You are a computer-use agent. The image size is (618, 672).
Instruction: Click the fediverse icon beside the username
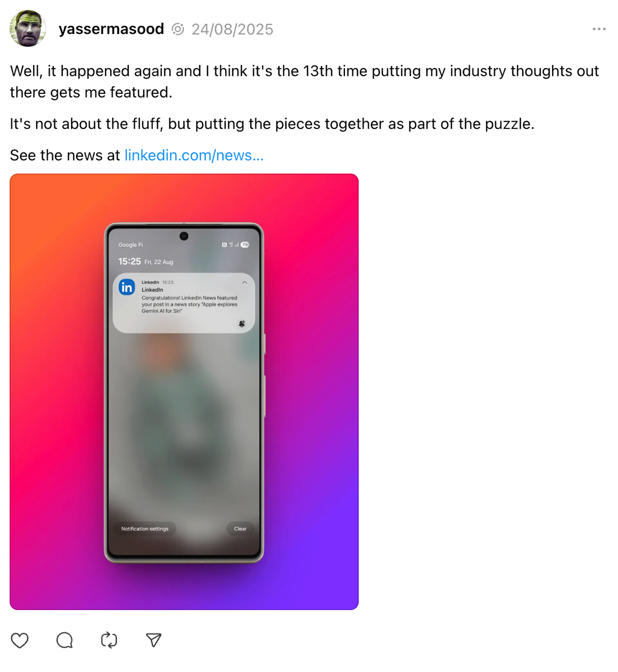click(x=178, y=29)
